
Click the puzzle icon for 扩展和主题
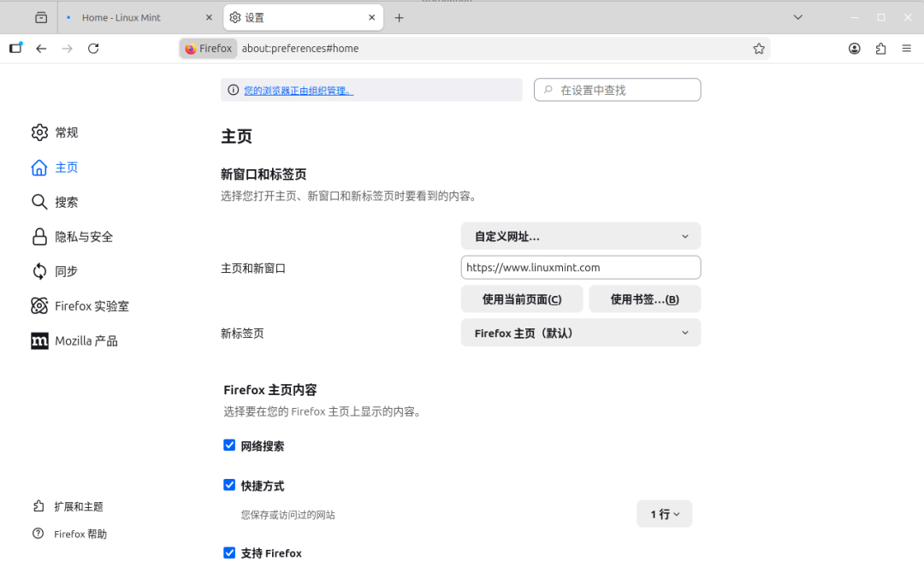(38, 506)
